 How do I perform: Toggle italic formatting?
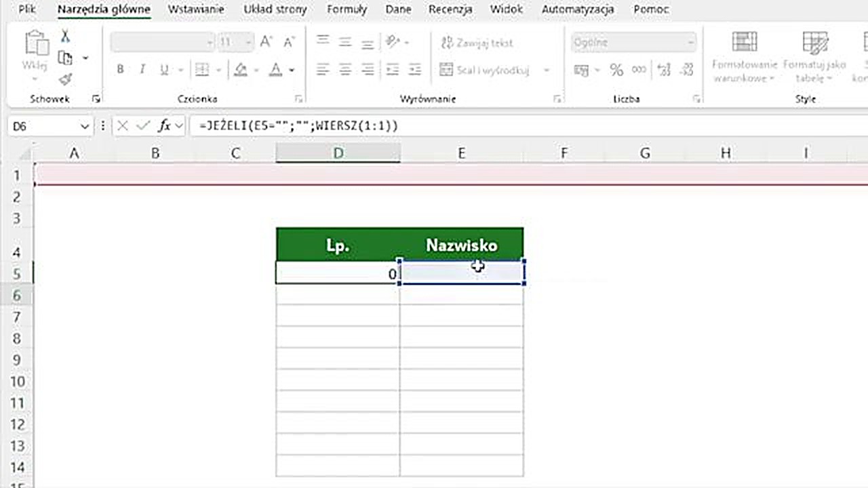click(141, 69)
